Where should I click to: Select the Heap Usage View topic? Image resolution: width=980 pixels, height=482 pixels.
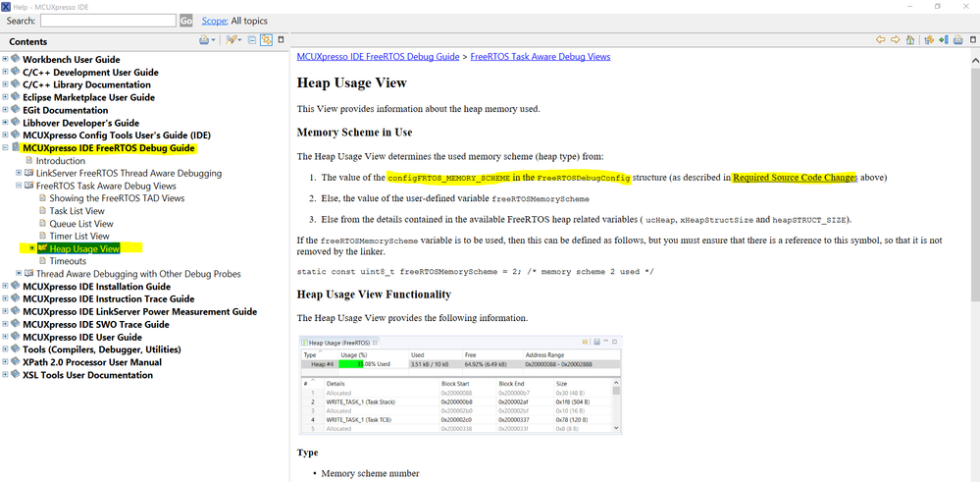84,248
